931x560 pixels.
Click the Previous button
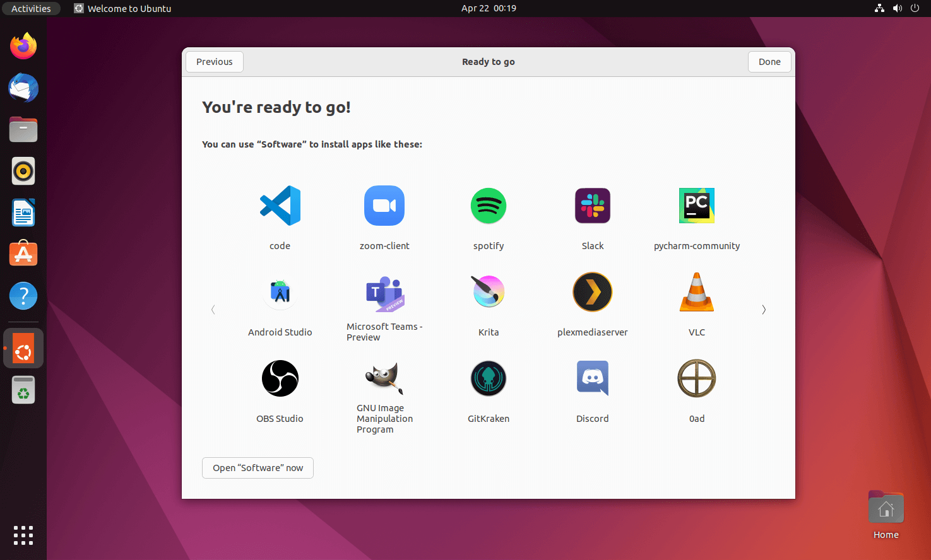(x=214, y=62)
